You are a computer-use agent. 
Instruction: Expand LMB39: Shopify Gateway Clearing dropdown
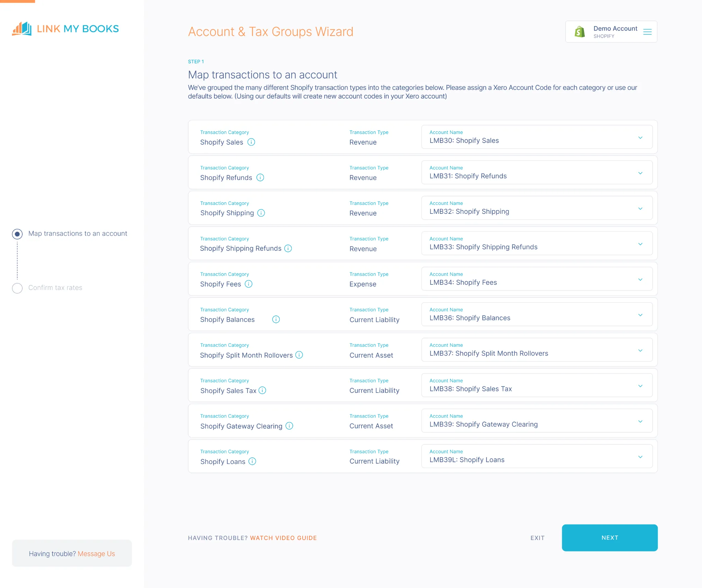point(537,420)
